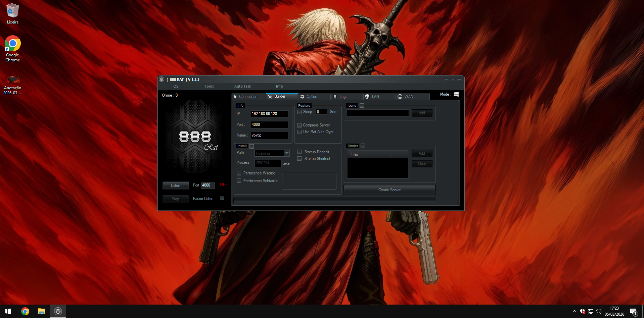Click the Clear button in Binder group
Viewport: 644px width, 318px height.
click(x=422, y=164)
